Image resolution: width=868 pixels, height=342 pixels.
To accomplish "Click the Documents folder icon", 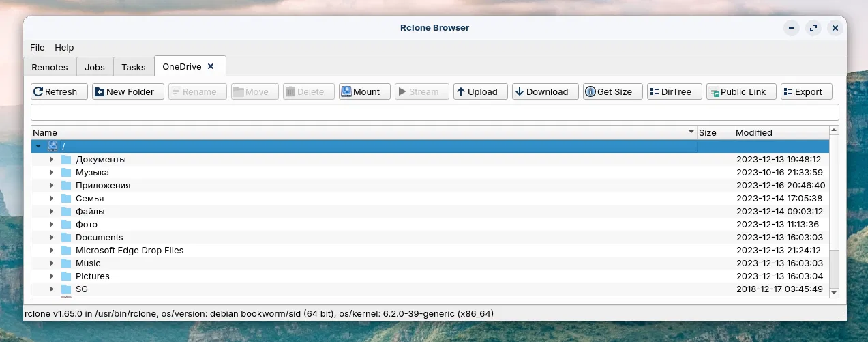I will (x=66, y=237).
